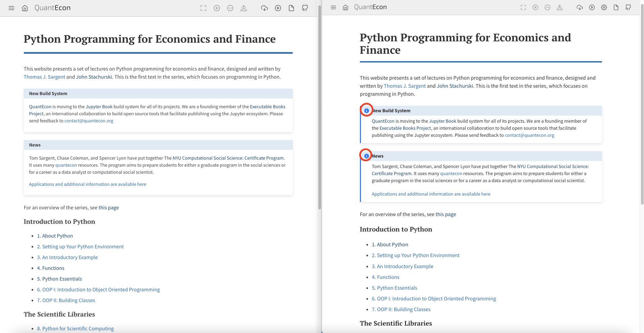Open GitHub repository icon in left pane
The height and width of the screenshot is (333, 644).
click(305, 8)
